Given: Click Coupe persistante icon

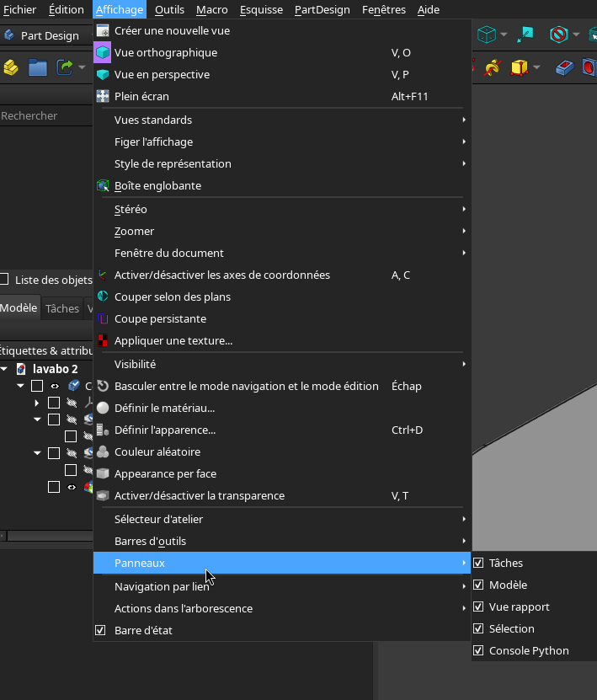Looking at the screenshot, I should click(x=103, y=318).
